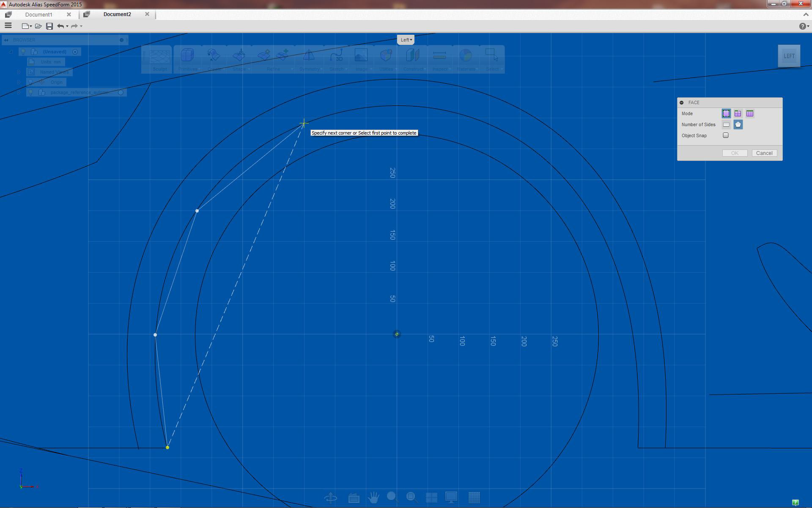Switch to the Document1 tab
The image size is (812, 508).
38,14
